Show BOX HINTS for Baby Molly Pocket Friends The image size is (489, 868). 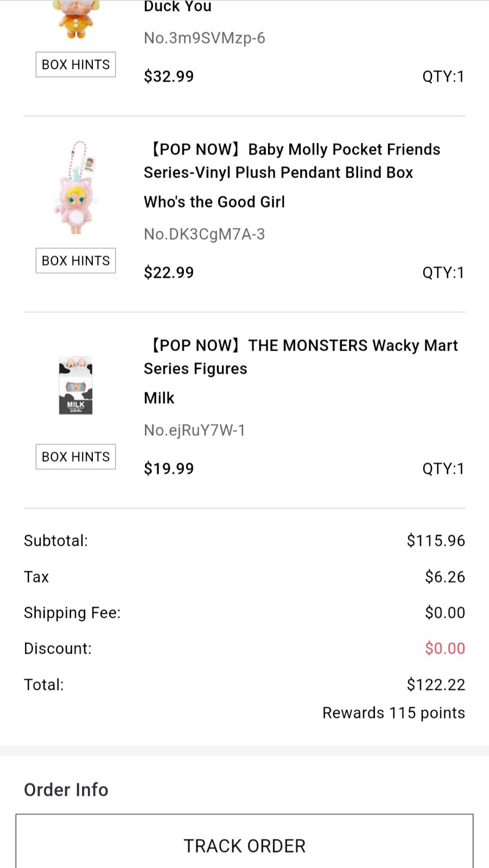coord(75,261)
